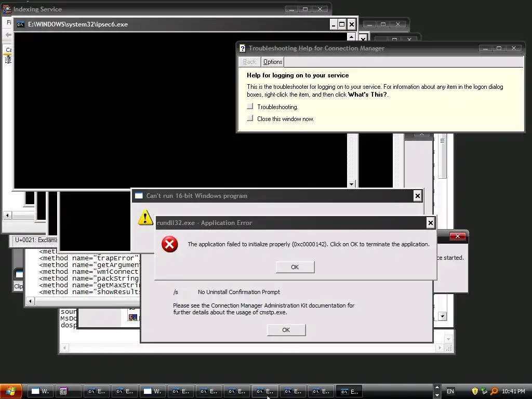Click OK in the rundll32.exe error dialog

point(295,267)
